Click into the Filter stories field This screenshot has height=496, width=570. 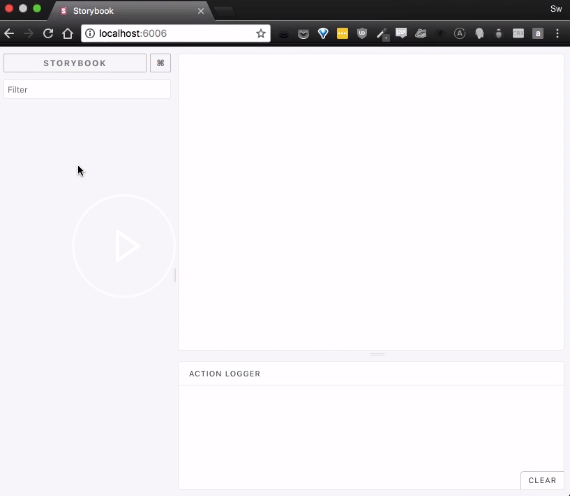[87, 89]
